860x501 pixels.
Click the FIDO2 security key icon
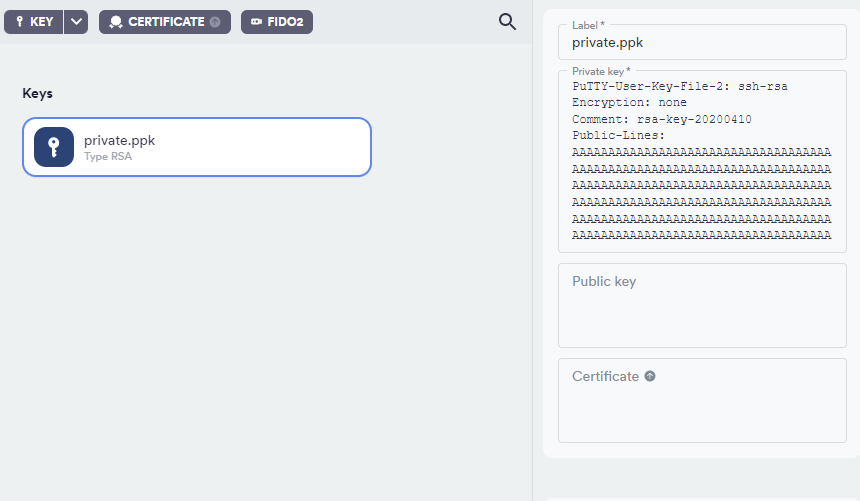click(257, 22)
